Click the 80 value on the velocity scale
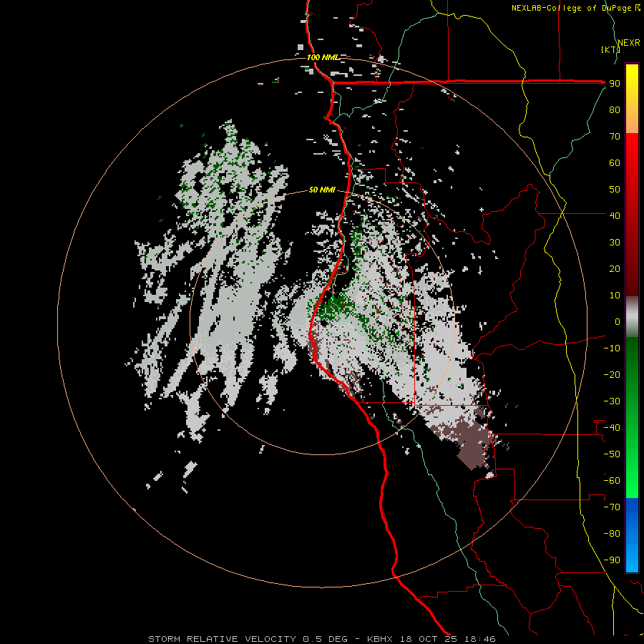The image size is (644, 644). [615, 110]
